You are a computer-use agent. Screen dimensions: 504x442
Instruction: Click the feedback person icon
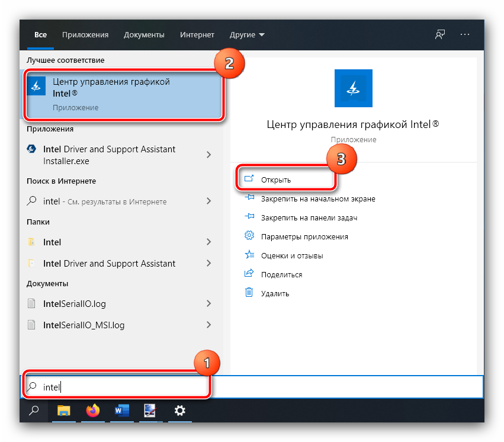tap(439, 34)
